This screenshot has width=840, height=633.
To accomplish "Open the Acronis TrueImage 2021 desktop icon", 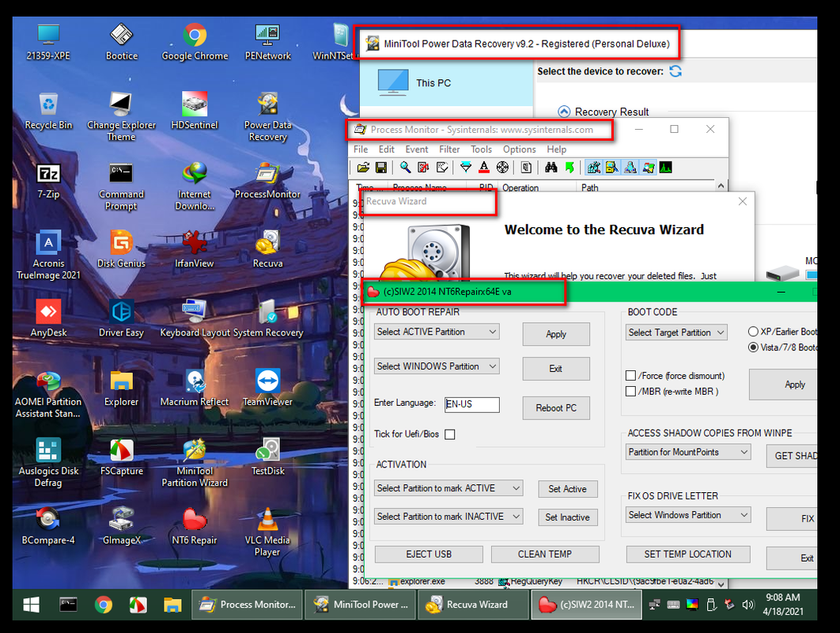I will (x=49, y=255).
